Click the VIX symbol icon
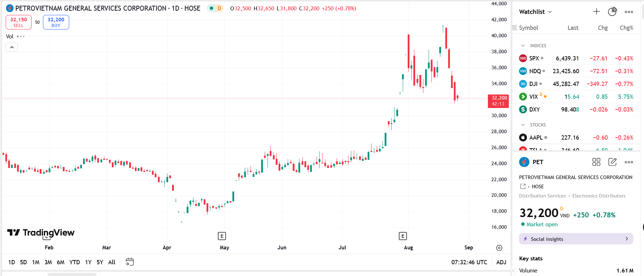Viewport: 644px width, 276px height. [523, 97]
